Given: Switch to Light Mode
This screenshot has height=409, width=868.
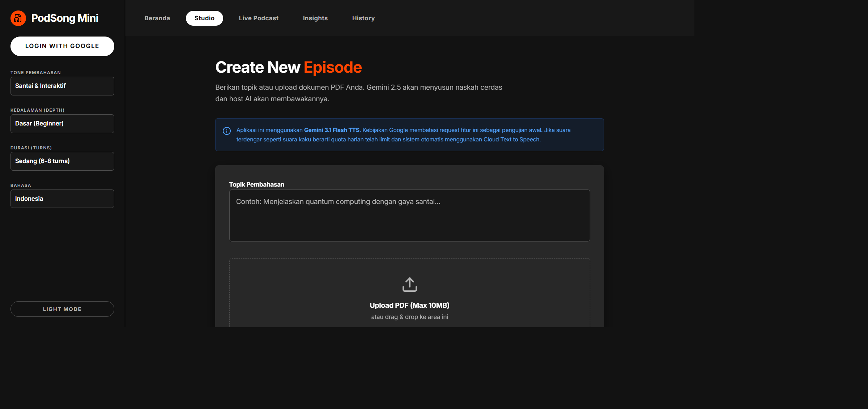Looking at the screenshot, I should 62,309.
